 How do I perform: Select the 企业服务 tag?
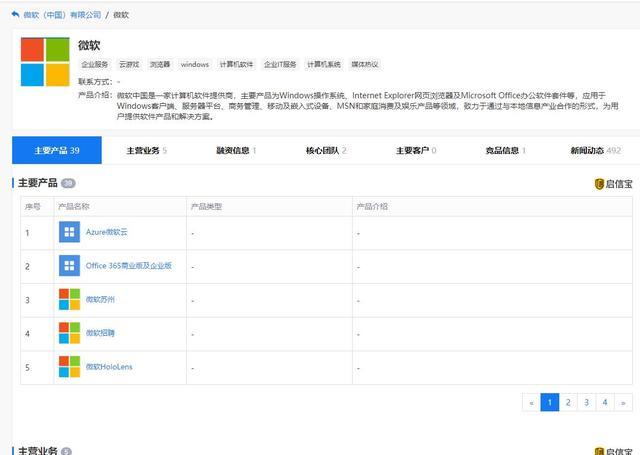pos(95,64)
